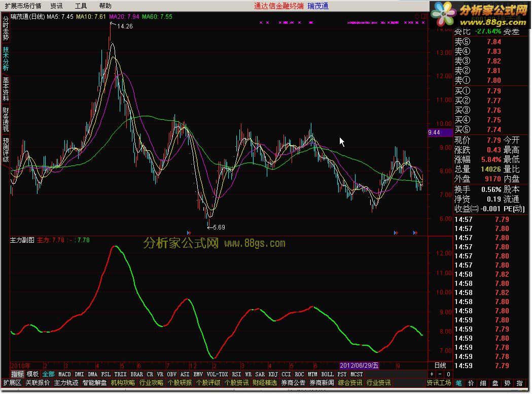Apply the ROC indicator
This screenshot has height=394, width=532.
[300, 374]
